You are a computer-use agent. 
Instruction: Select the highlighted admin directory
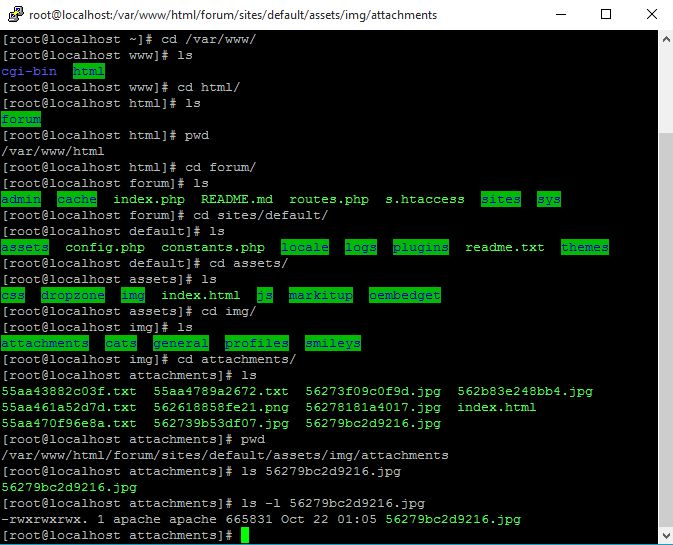pos(21,199)
